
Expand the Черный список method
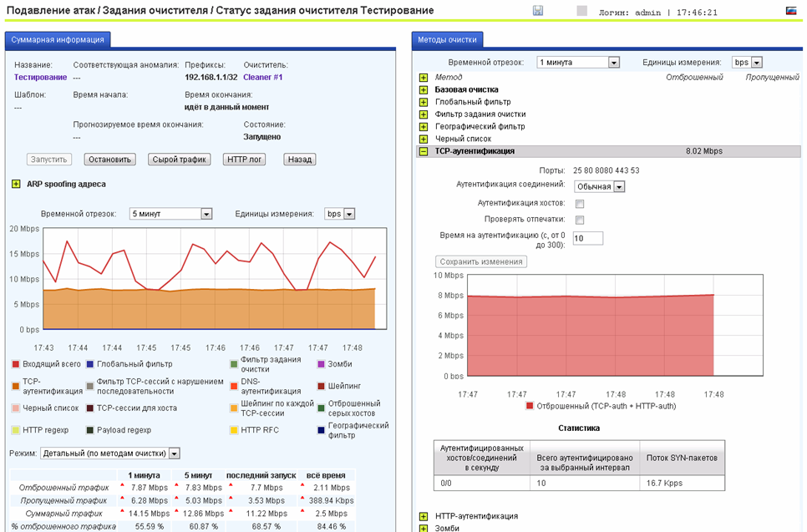(x=424, y=139)
